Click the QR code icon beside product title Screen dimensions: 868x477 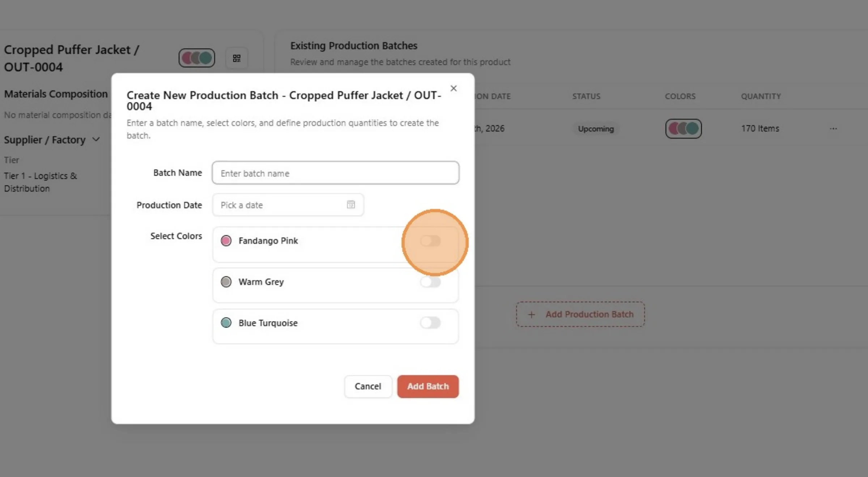coord(237,58)
